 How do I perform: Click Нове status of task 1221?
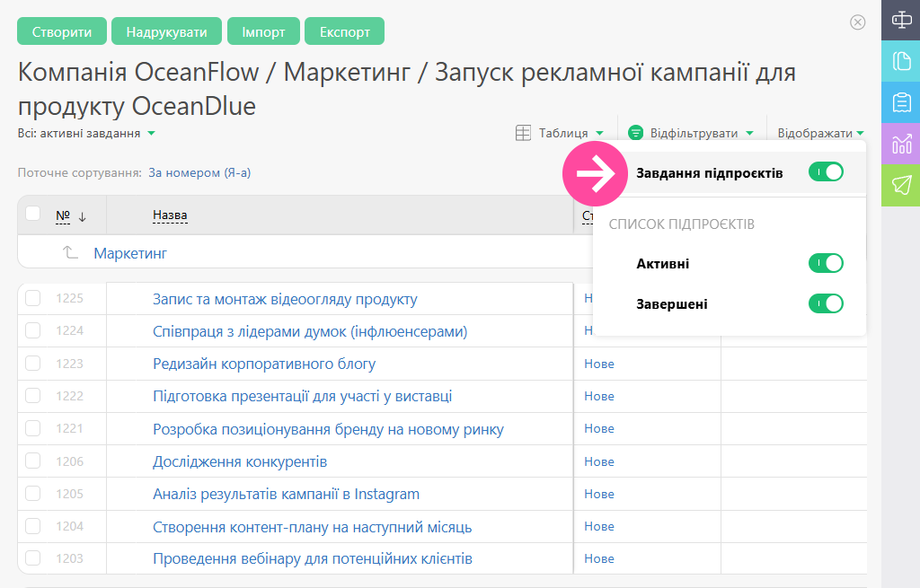(599, 428)
